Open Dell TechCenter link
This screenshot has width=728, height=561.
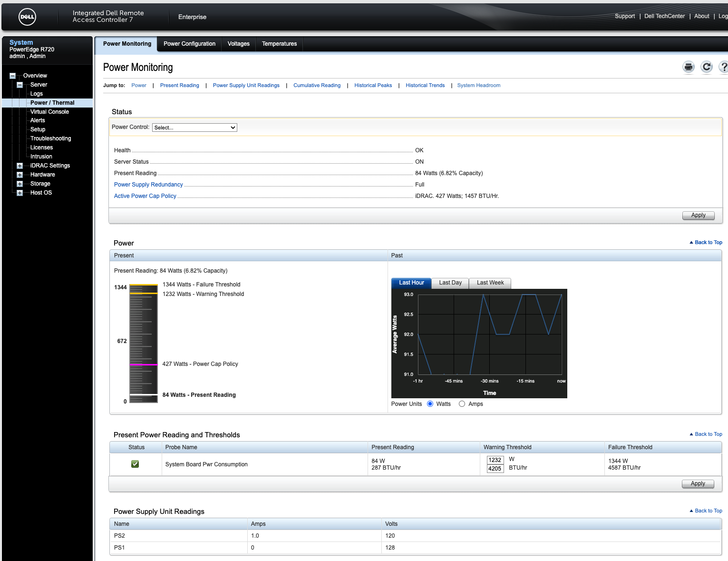tap(664, 16)
